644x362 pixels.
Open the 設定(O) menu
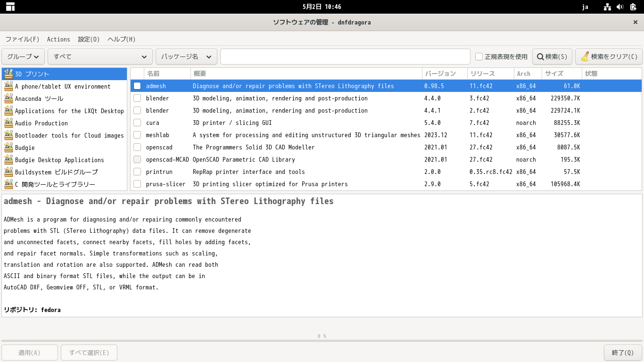(89, 40)
